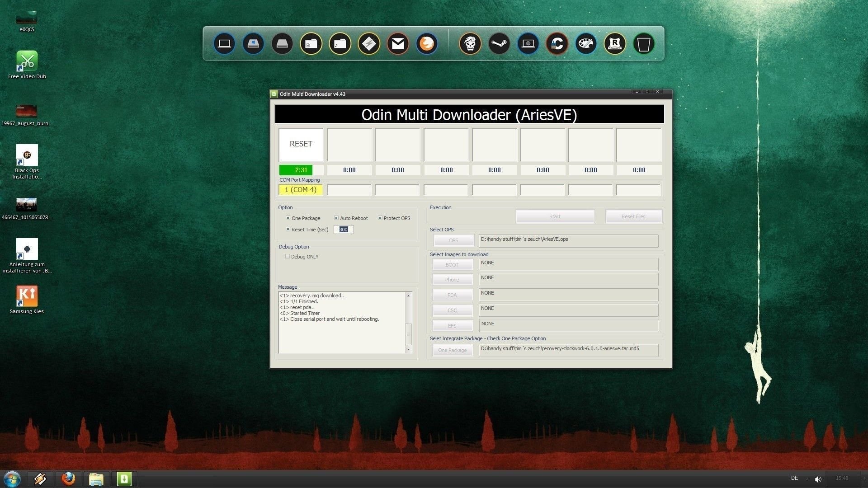The image size is (868, 488).
Task: Open the gray hard drive dock icon
Action: pyautogui.click(x=282, y=44)
